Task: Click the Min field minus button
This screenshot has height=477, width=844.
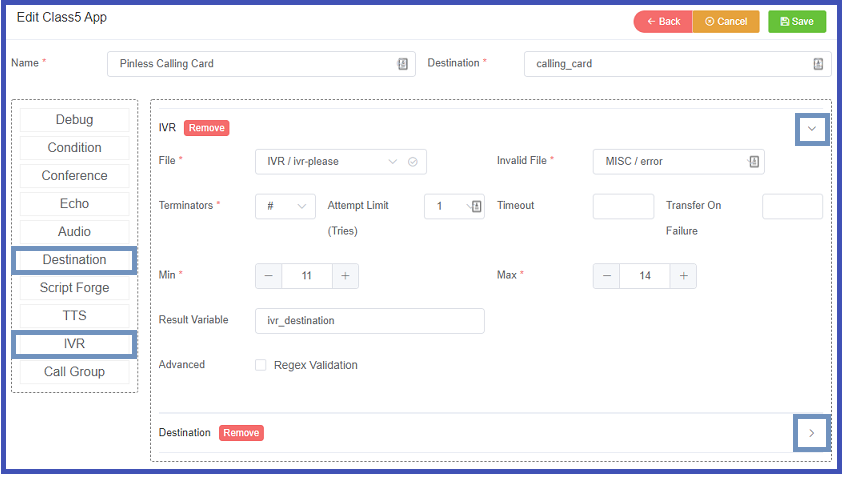Action: [269, 276]
